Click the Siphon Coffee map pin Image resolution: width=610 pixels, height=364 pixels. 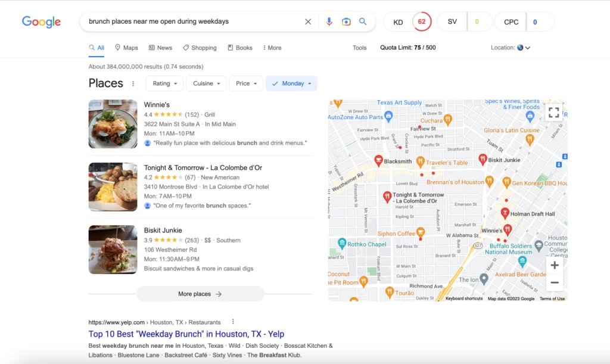(420, 232)
